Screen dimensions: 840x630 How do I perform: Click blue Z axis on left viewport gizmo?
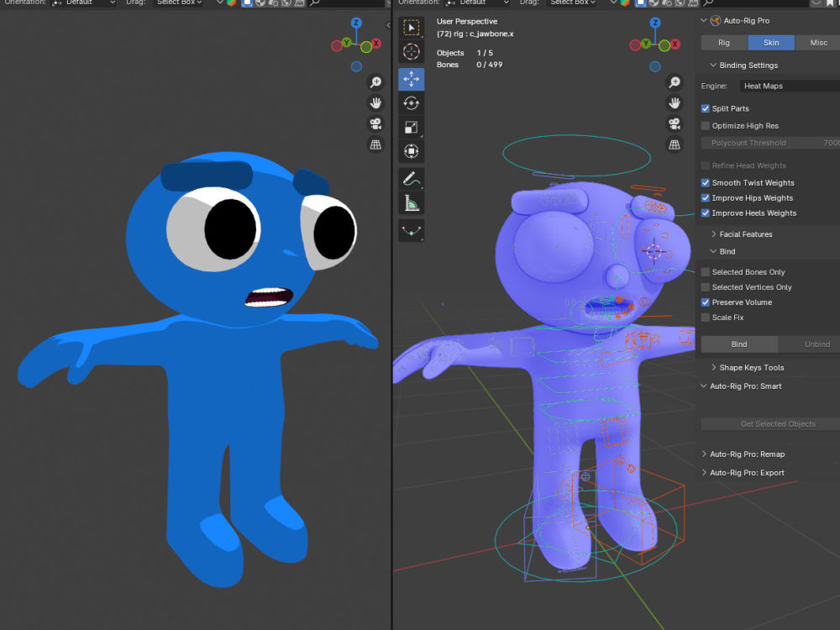coord(356,23)
